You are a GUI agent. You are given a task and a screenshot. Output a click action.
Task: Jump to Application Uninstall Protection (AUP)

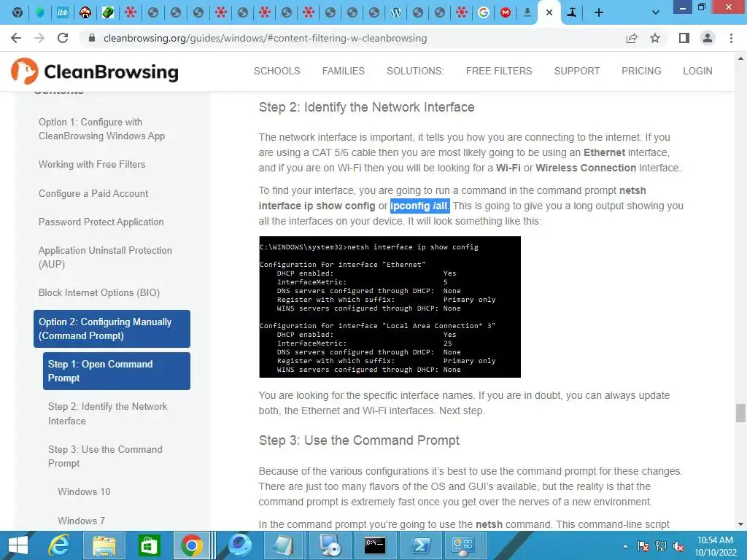pos(105,257)
